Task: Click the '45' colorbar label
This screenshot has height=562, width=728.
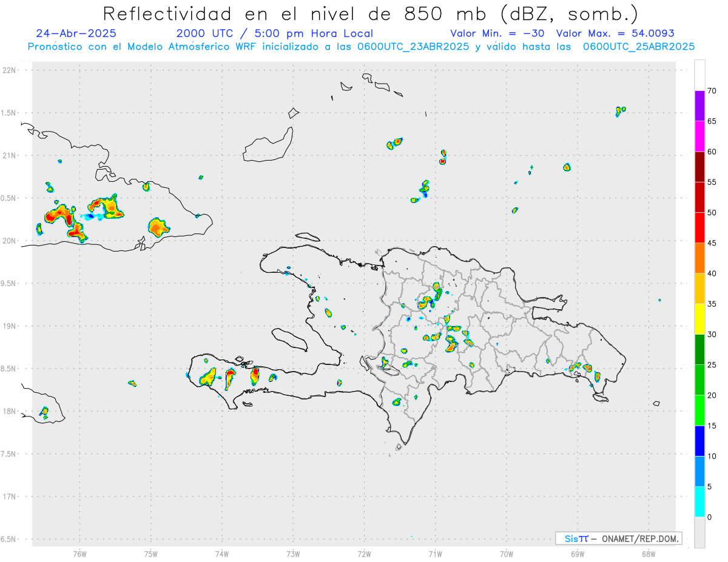Action: tap(712, 243)
